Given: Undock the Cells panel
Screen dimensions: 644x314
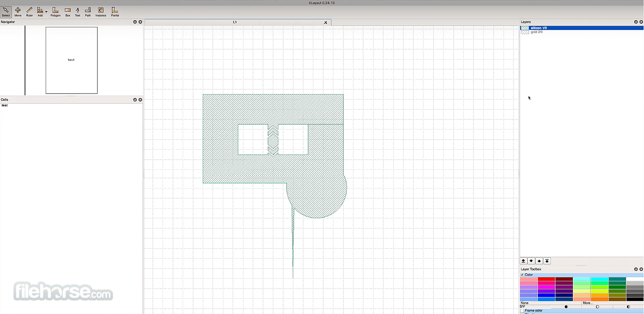Looking at the screenshot, I should point(135,100).
